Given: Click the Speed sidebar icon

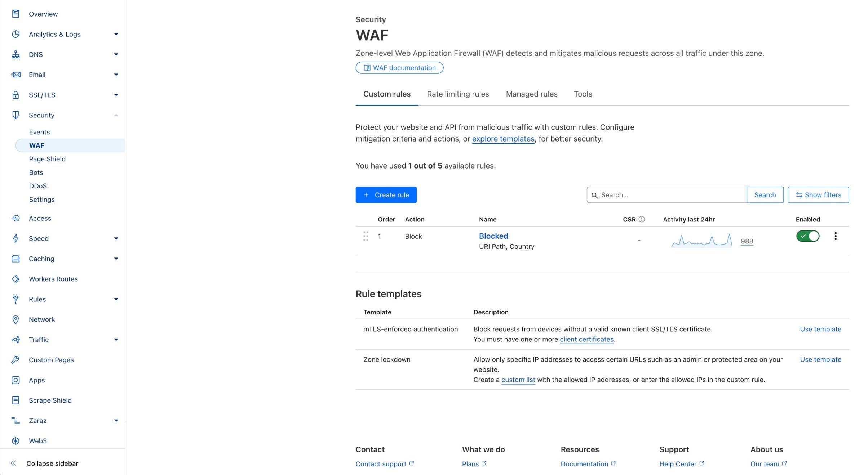Looking at the screenshot, I should [16, 238].
